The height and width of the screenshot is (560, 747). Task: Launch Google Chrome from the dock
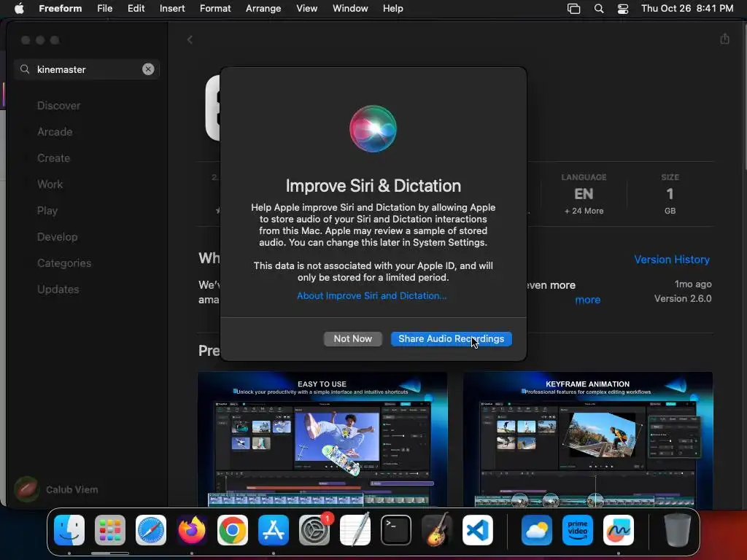[x=233, y=530]
